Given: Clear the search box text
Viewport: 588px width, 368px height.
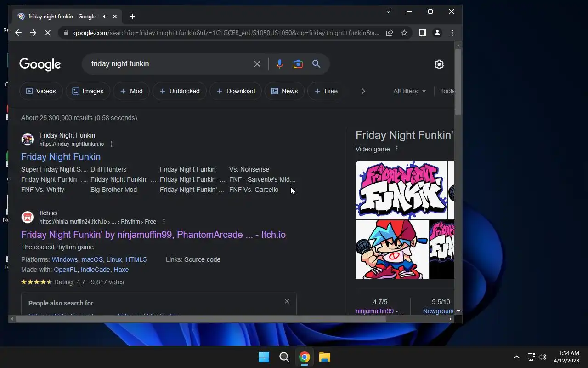Looking at the screenshot, I should tap(257, 64).
